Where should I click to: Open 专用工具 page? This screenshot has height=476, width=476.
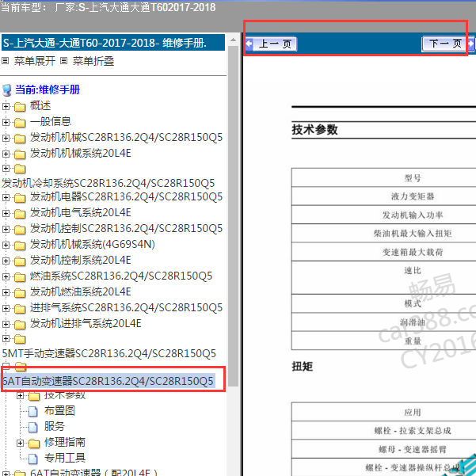65,458
